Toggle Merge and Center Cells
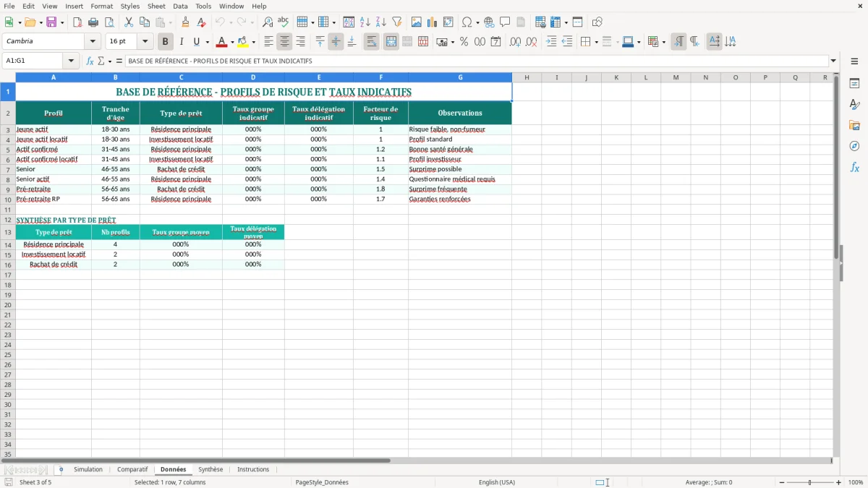Viewport: 868px width, 488px height. 391,42
